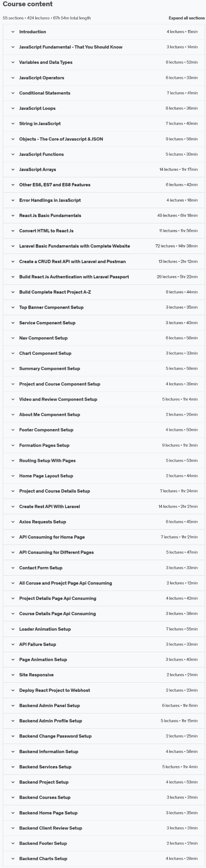Click chevron beside React Js Basic Fundamentals
The width and height of the screenshot is (206, 868).
click(13, 216)
